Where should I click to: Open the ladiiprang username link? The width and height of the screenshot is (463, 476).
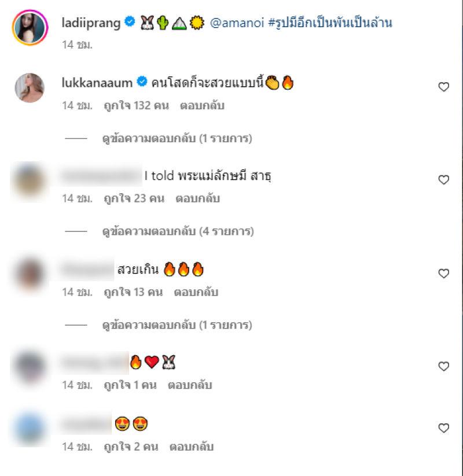point(91,23)
